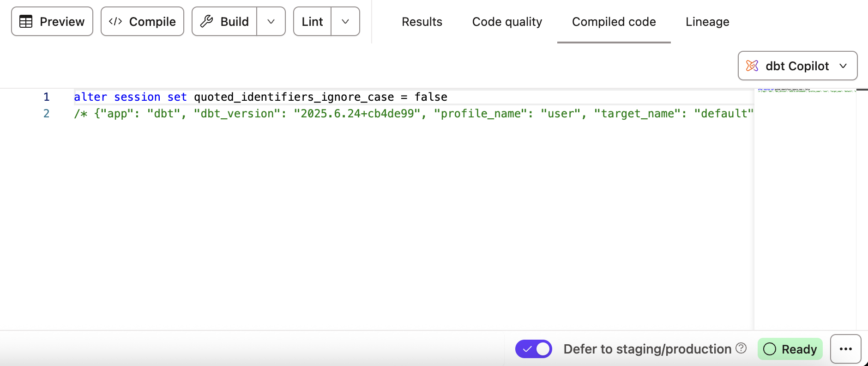Click the Compile code brackets icon
Image resolution: width=868 pixels, height=366 pixels.
115,22
